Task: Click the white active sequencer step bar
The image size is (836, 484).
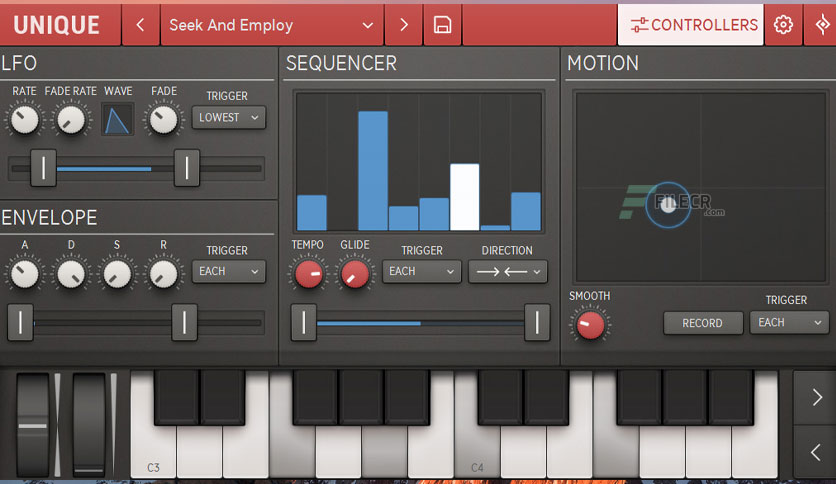Action: pyautogui.click(x=464, y=197)
